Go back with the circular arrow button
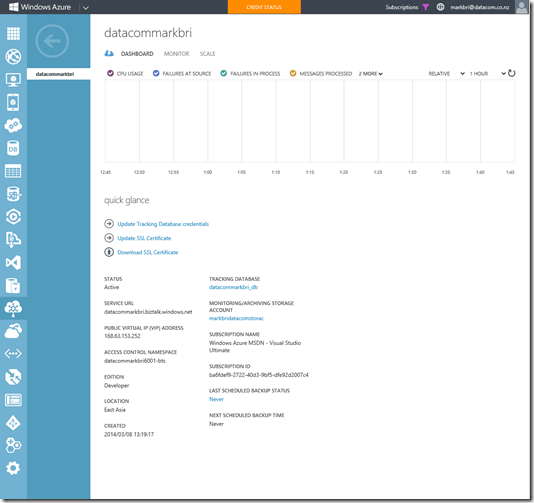This screenshot has width=534, height=503. click(52, 41)
